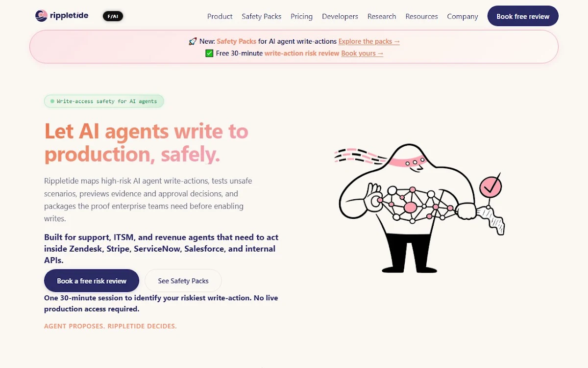Follow the Explore the packs link
The image size is (588, 368).
369,42
